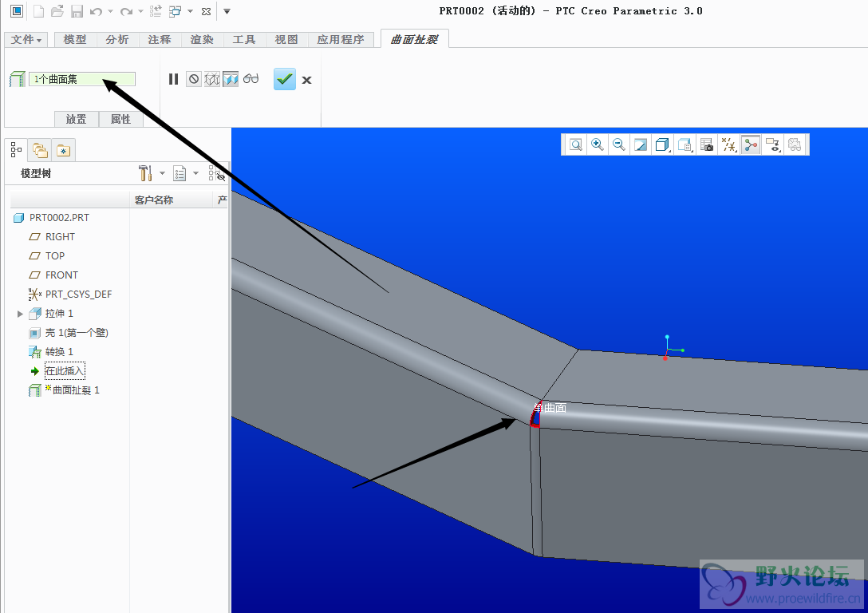Click the Creo application logo icon
This screenshot has width=868, height=613.
(17, 11)
